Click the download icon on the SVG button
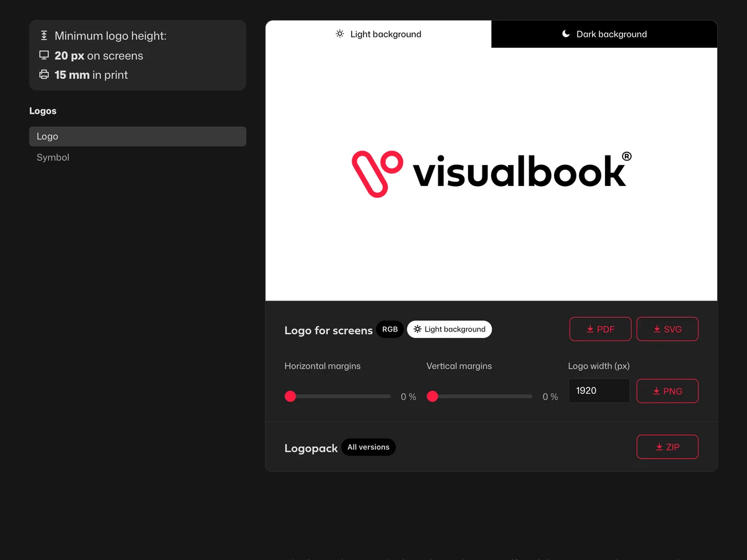Viewport: 747px width, 560px height. pos(657,329)
